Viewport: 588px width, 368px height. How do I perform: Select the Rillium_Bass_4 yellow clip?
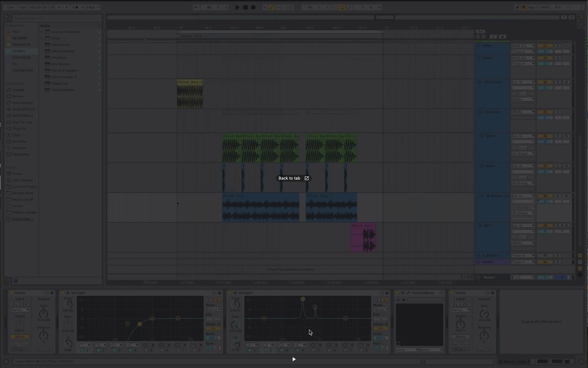[x=190, y=94]
